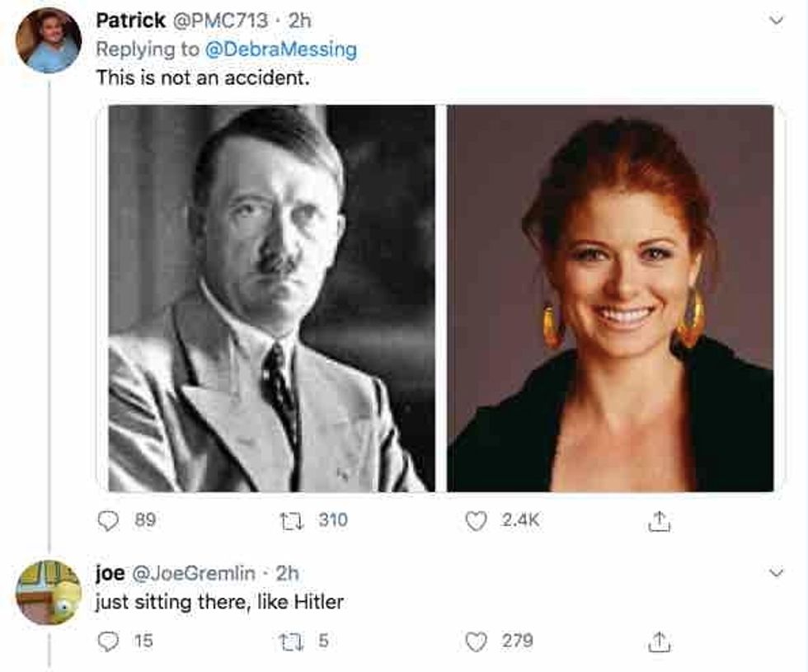Like Patrick's tweet showing 2.4K likes

coord(477,520)
